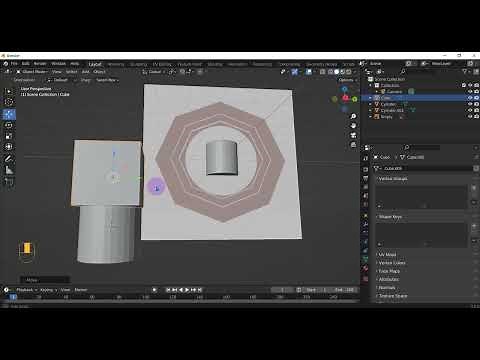The image size is (480, 360).
Task: Switch perspective/orthographic grid icon
Action: click(353, 145)
